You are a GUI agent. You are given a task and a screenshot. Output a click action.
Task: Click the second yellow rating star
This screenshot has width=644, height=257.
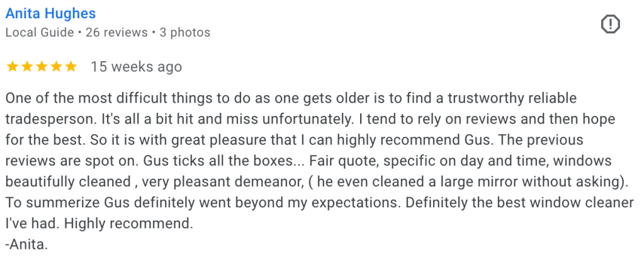(26, 66)
